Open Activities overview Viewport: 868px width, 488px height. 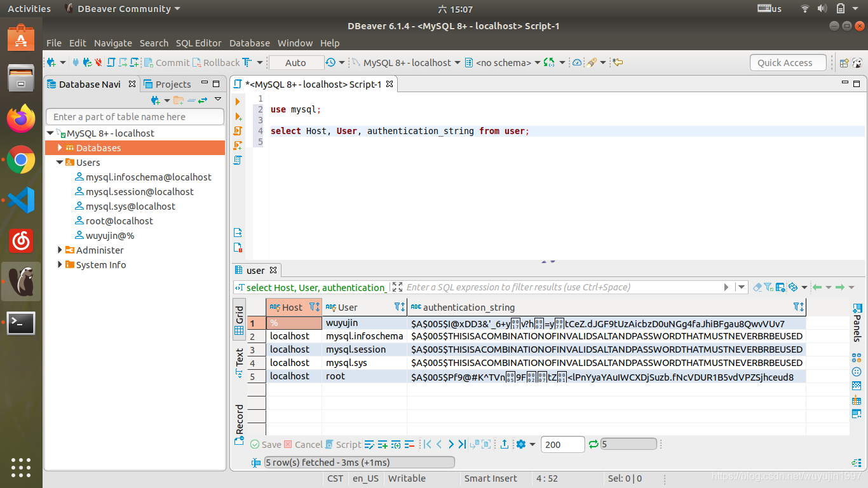(x=29, y=9)
